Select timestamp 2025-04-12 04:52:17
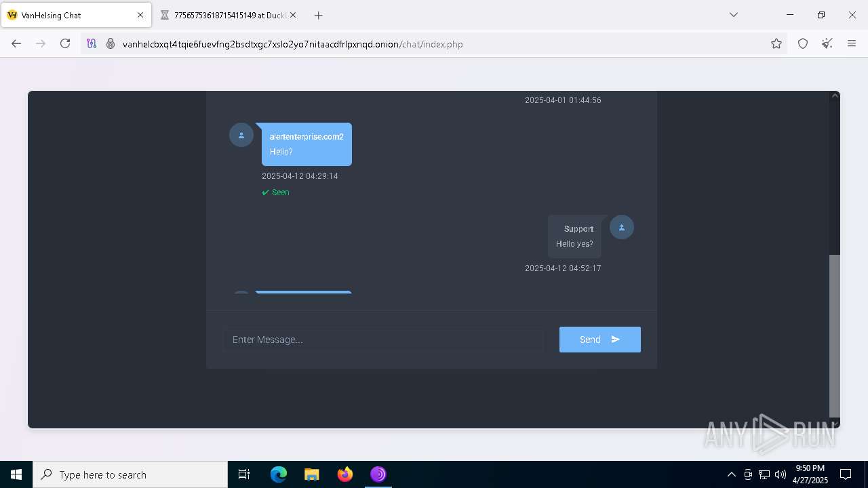 tap(563, 268)
